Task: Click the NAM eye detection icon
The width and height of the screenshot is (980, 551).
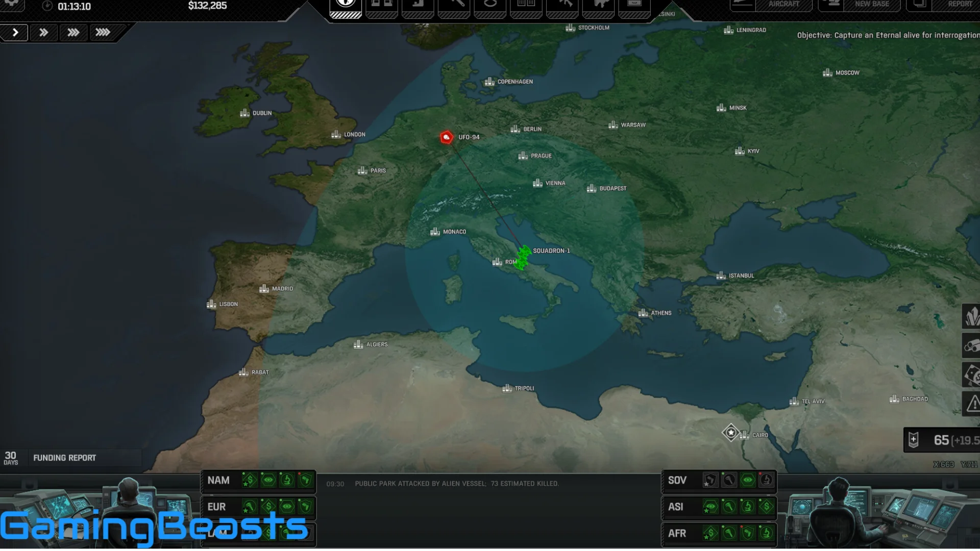Action: click(268, 480)
